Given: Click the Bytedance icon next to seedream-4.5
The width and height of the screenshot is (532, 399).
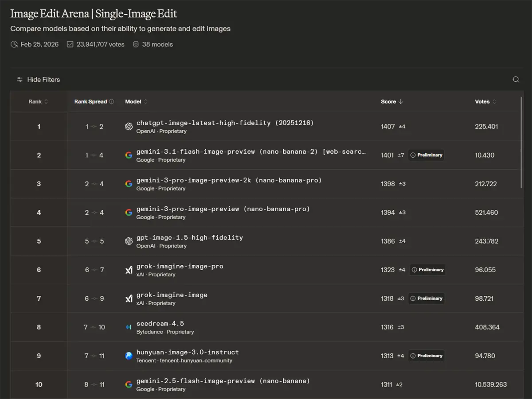Looking at the screenshot, I should (129, 327).
